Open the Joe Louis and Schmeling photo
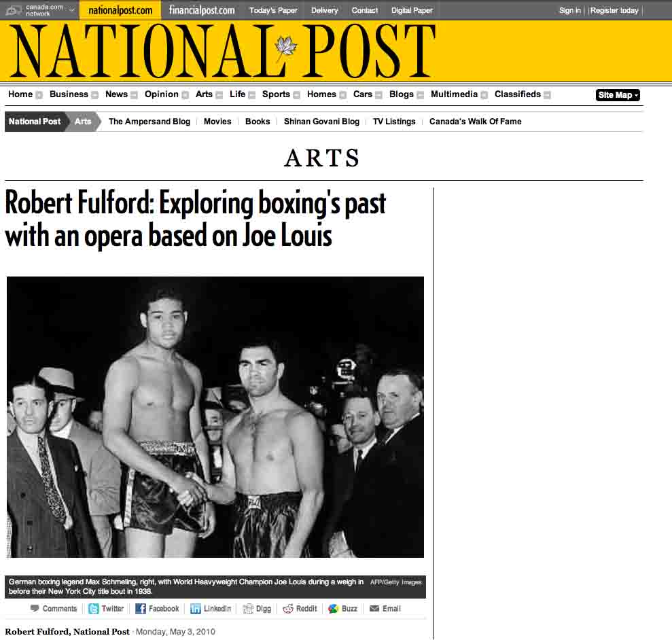 click(x=215, y=417)
